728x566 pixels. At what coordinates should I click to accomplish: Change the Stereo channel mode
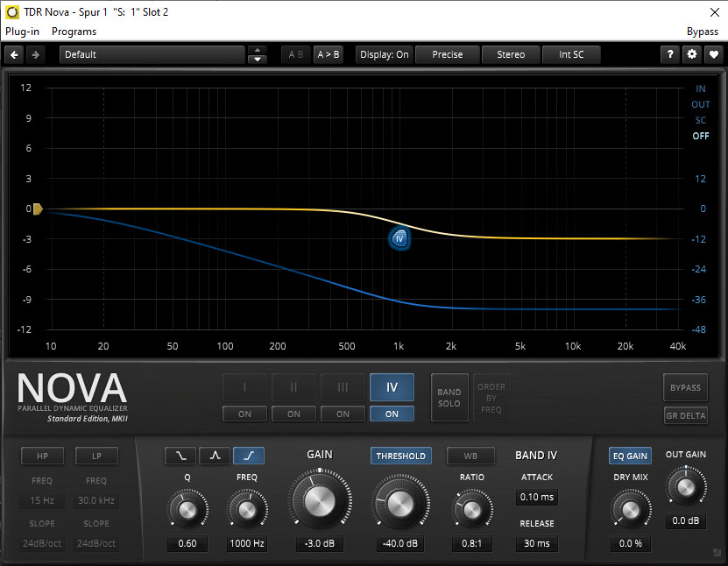(511, 55)
